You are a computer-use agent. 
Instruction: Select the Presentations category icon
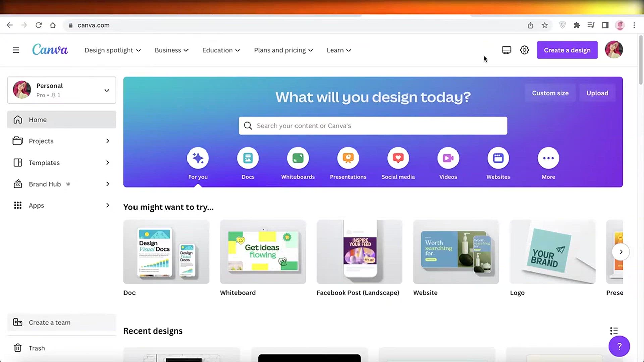tap(348, 158)
